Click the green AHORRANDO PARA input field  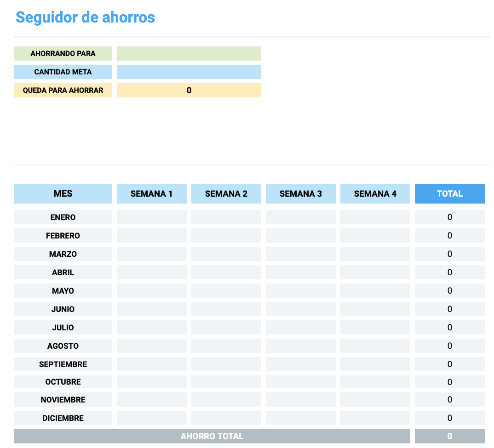(189, 53)
